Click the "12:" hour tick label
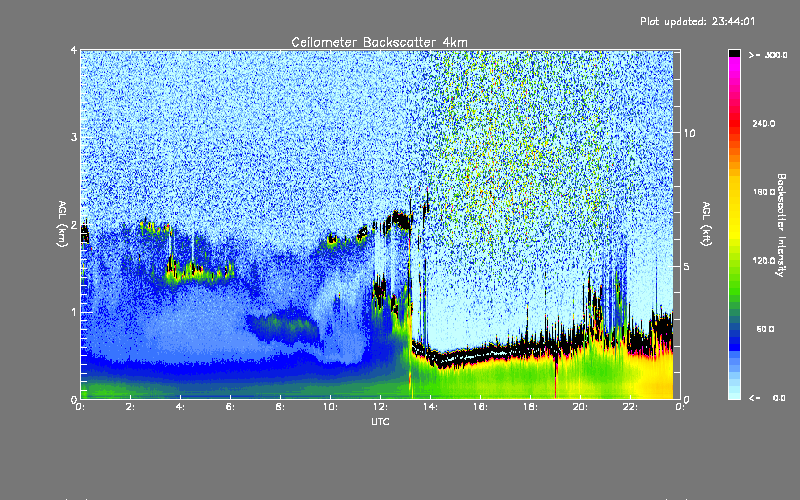This screenshot has height=500, width=800. tap(380, 407)
